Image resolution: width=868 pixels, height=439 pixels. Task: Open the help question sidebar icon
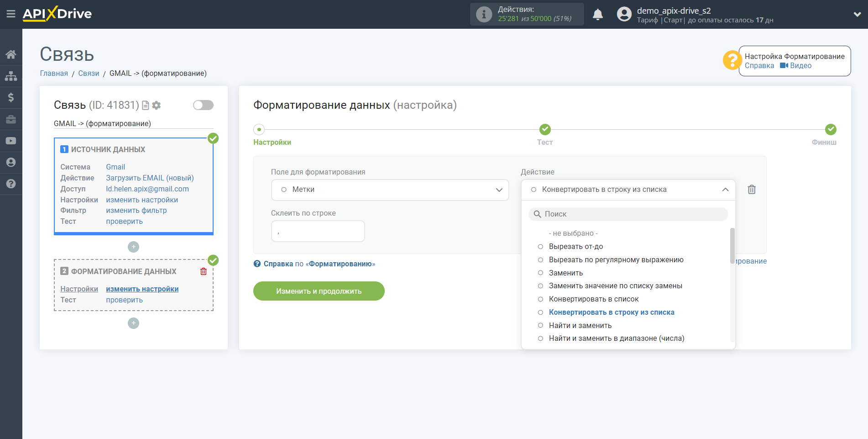[11, 184]
